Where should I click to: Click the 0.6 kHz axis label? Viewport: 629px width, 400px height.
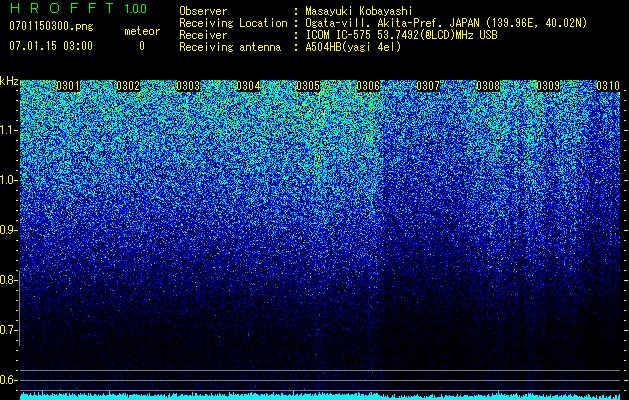coord(7,380)
